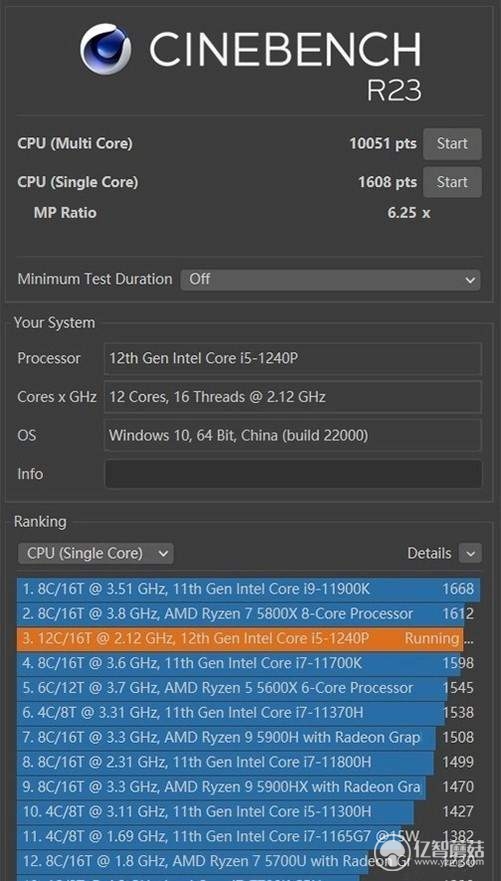The height and width of the screenshot is (881, 501).
Task: Click the Processor name field
Action: point(293,358)
